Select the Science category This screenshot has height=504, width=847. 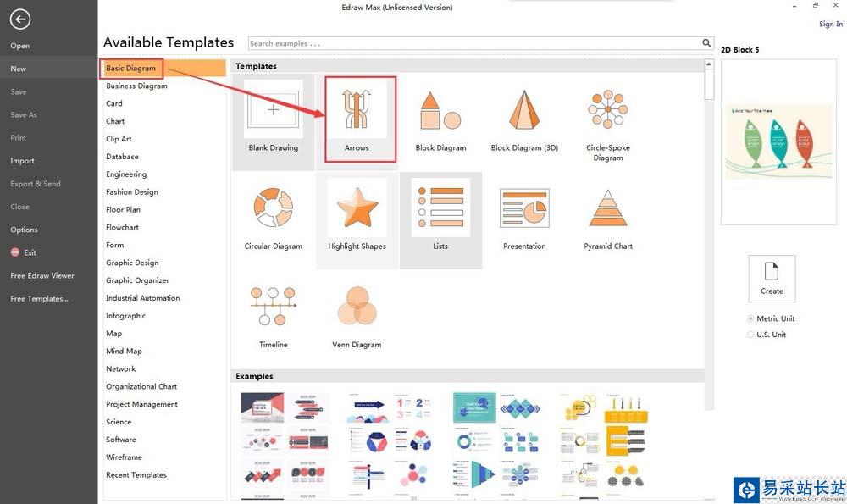click(x=119, y=422)
